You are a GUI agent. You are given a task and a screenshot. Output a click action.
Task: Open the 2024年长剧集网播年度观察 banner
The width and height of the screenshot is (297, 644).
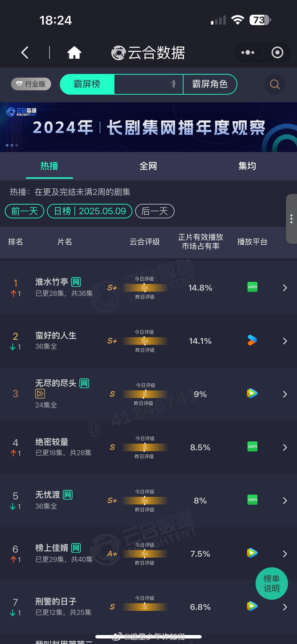click(x=148, y=127)
